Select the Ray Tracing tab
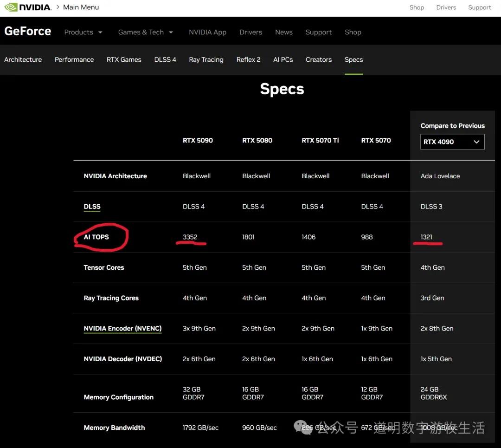This screenshot has height=448, width=501. (206, 59)
